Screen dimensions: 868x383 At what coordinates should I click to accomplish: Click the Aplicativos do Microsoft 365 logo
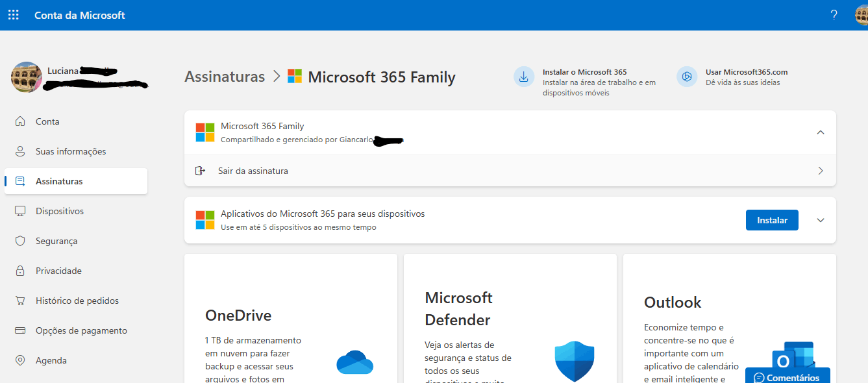pyautogui.click(x=205, y=220)
